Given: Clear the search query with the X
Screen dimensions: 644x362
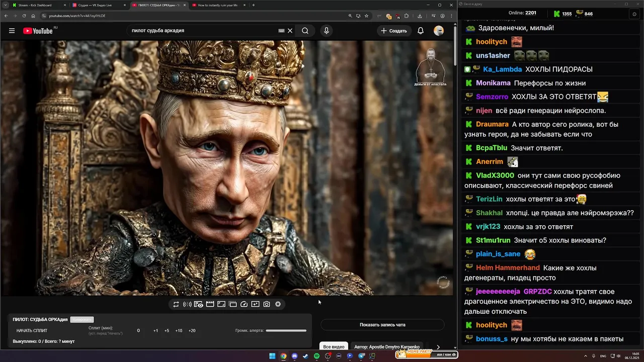Looking at the screenshot, I should click(290, 31).
